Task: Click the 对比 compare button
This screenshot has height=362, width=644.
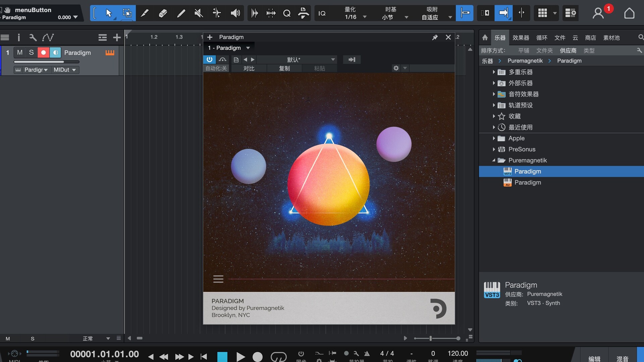Action: [249, 68]
